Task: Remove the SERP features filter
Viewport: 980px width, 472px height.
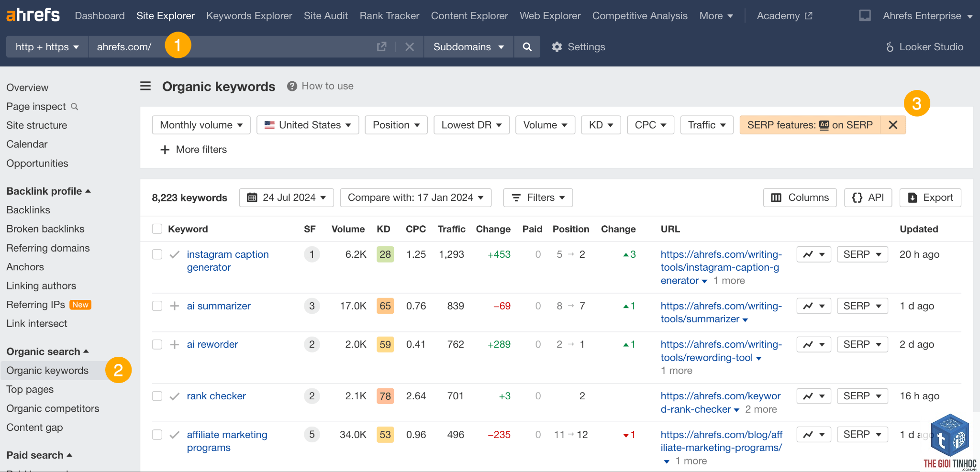Action: pyautogui.click(x=893, y=125)
